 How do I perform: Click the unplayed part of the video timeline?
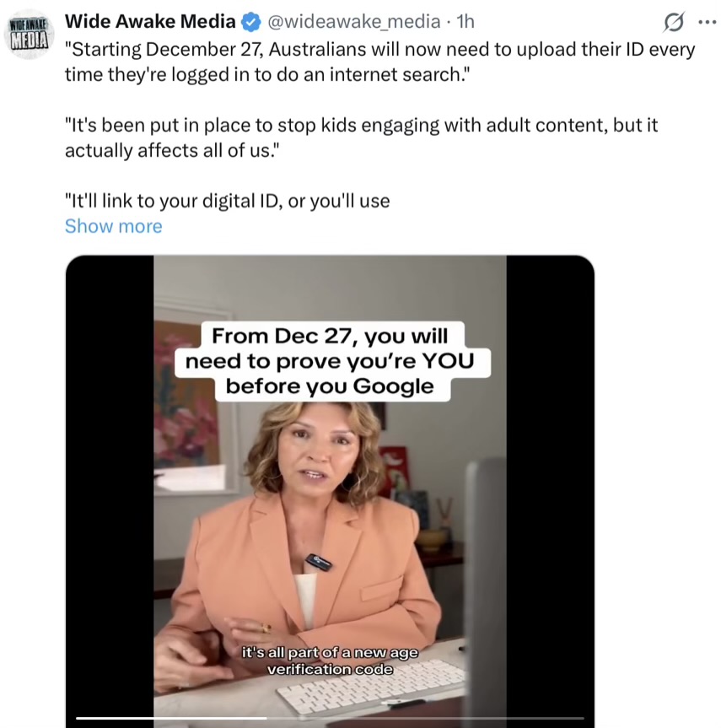pyautogui.click(x=425, y=718)
